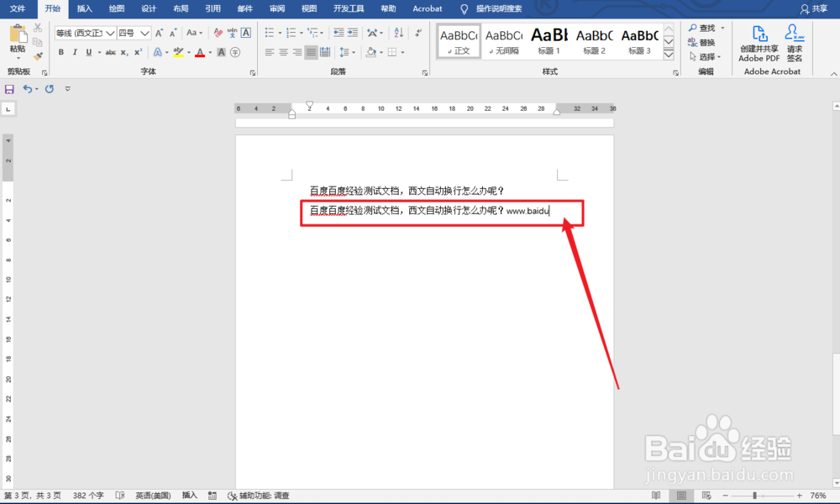
Task: Apply the 标题 1 heading style
Action: pyautogui.click(x=549, y=40)
